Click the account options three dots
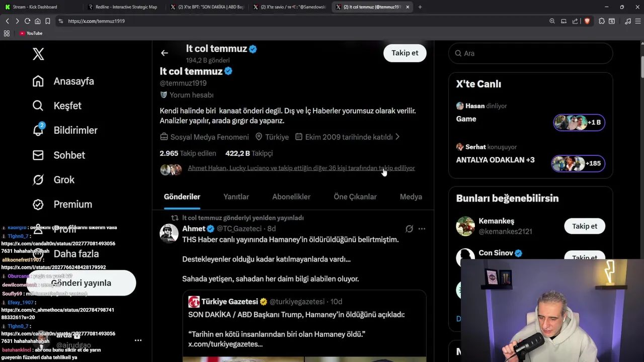 (138, 340)
